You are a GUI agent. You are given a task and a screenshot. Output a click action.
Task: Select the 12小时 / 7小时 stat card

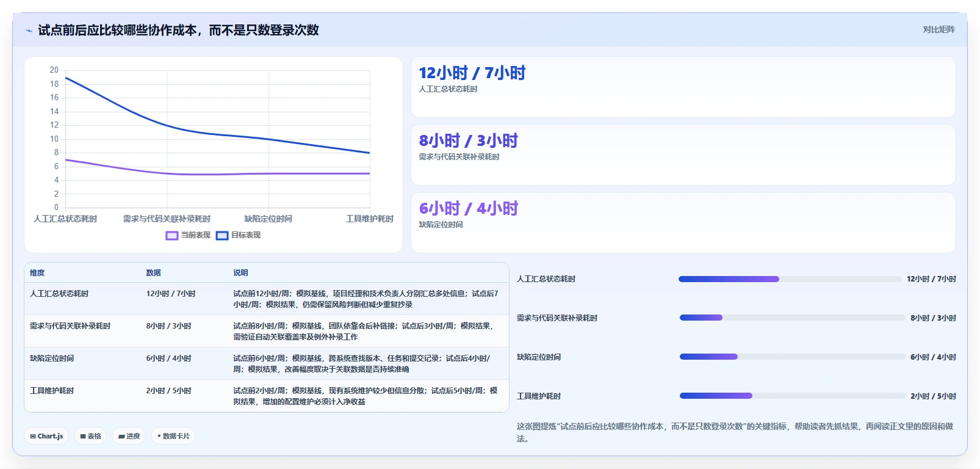tap(683, 87)
